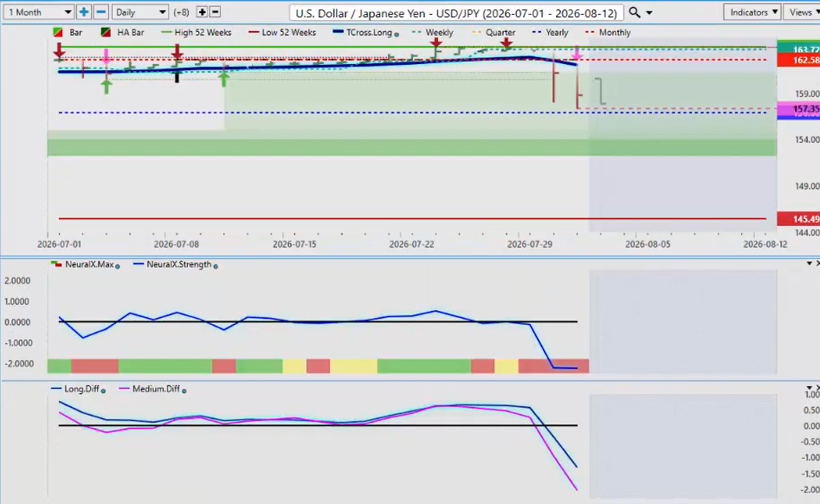Open the 1 Month time range dropdown
This screenshot has width=820, height=504.
(39, 12)
